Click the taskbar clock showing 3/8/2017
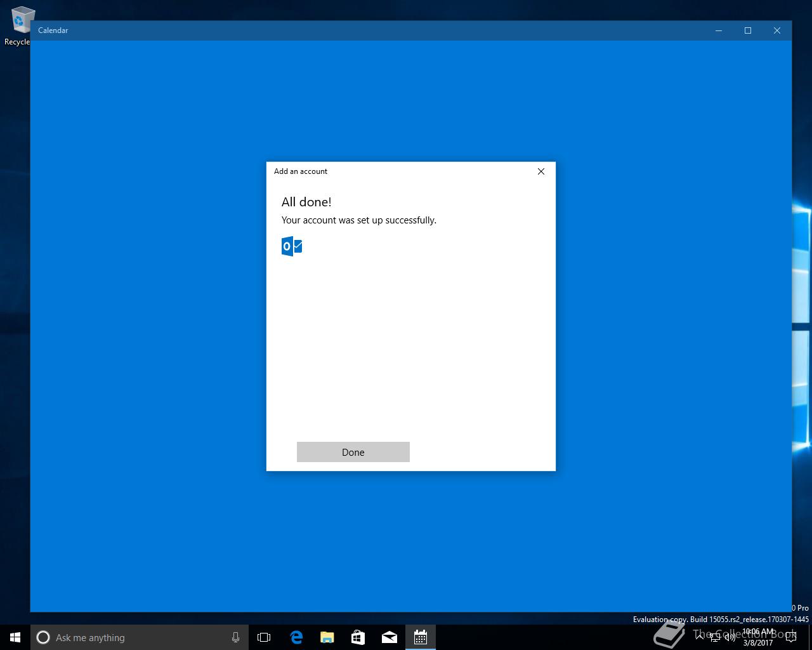This screenshot has height=650, width=812. coord(758,637)
